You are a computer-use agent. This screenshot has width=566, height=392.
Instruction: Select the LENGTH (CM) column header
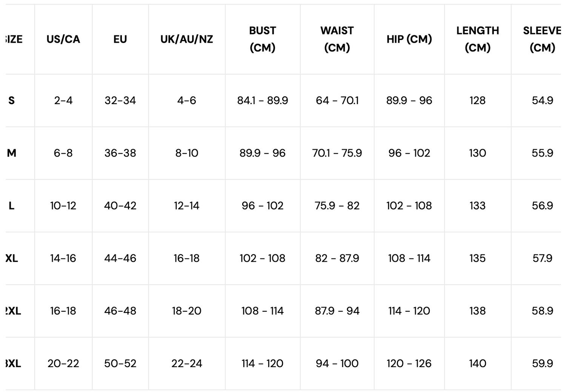[x=477, y=39]
